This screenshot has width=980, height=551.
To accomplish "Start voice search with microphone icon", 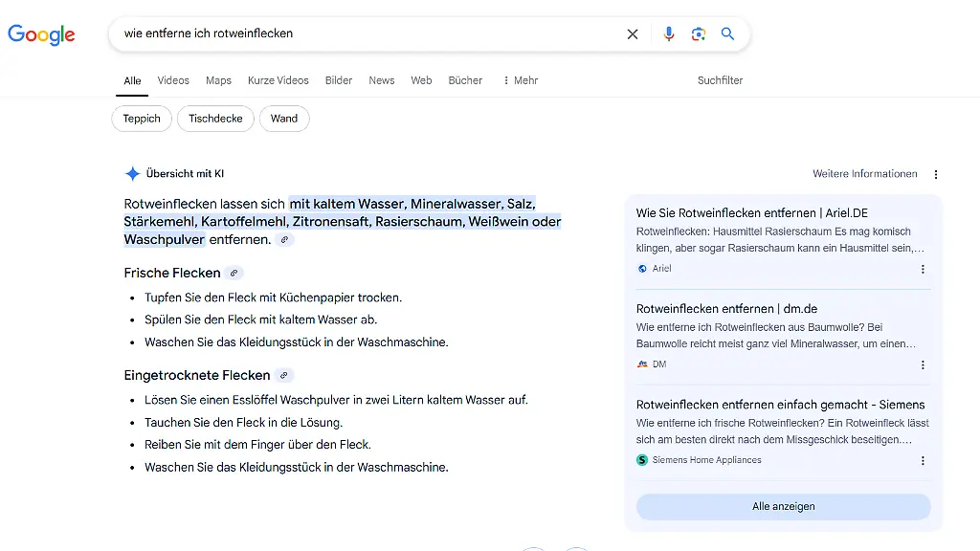I will click(669, 34).
